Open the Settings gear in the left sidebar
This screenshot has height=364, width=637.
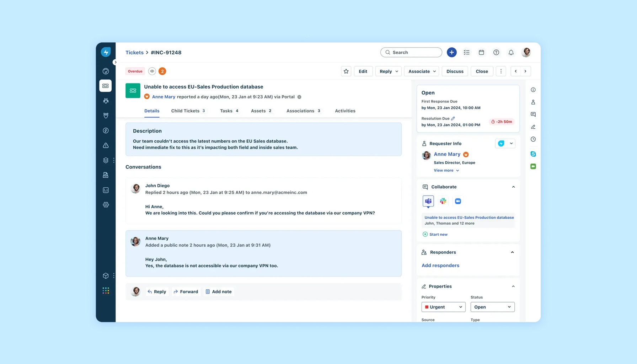[x=106, y=205]
